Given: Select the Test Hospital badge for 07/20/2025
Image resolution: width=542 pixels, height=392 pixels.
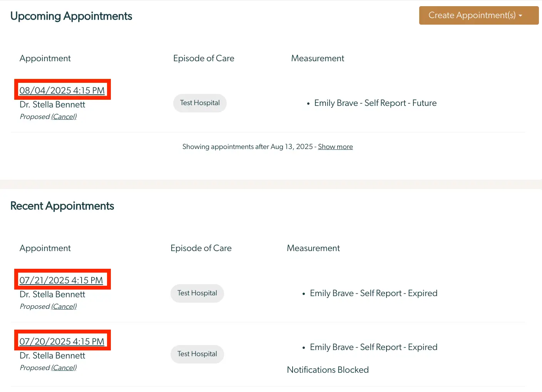Looking at the screenshot, I should click(x=197, y=354).
